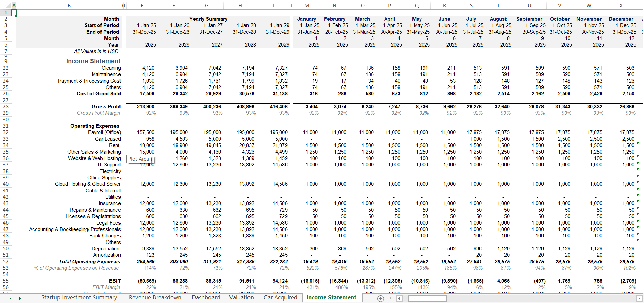Click the Select All corner triangle
Screen dimensions: 644x303
point(8,6)
